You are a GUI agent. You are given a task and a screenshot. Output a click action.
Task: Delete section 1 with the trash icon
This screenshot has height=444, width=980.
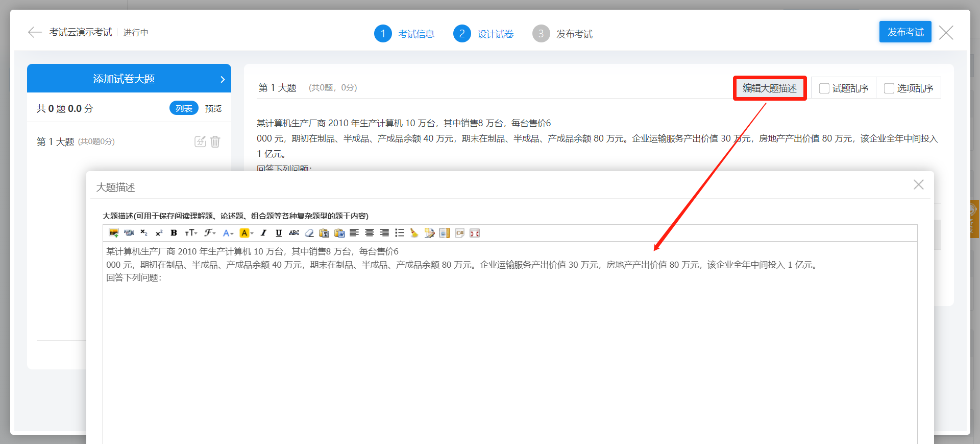(215, 142)
